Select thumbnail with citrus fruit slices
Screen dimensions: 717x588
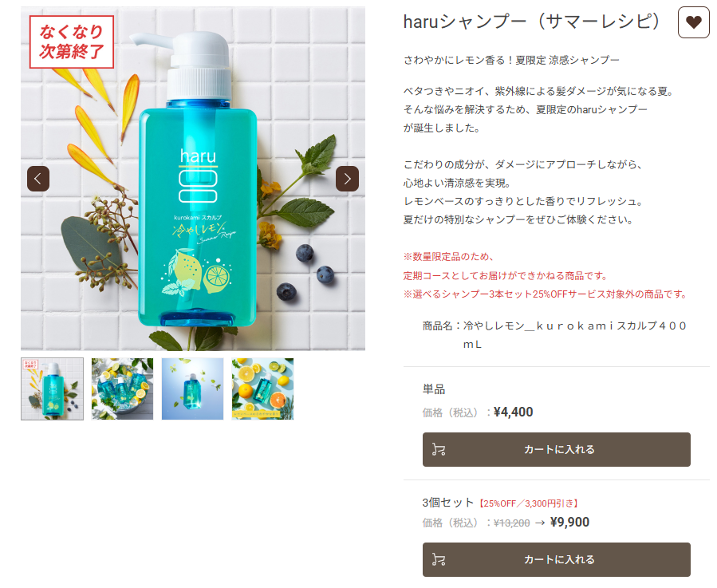262,389
